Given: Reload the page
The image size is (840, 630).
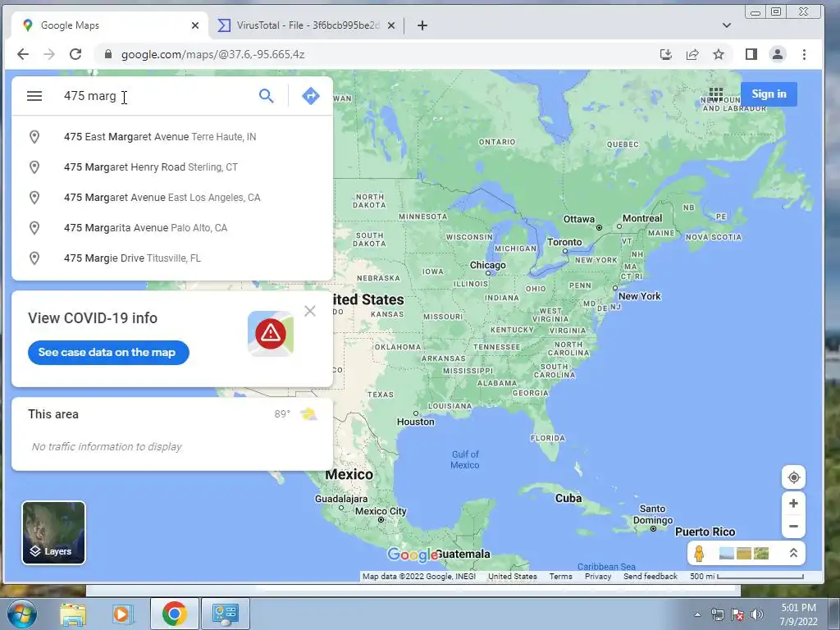Looking at the screenshot, I should point(75,54).
